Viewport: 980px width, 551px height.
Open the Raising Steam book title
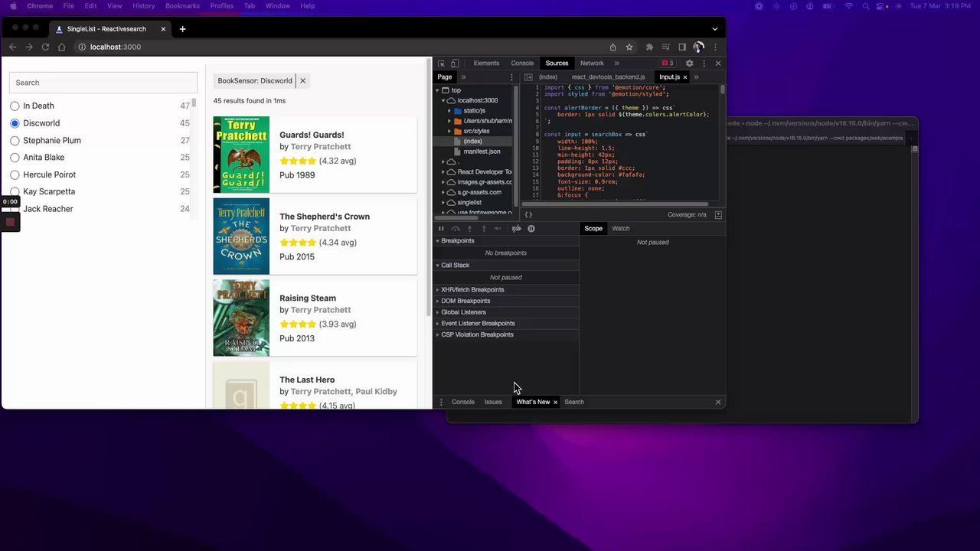[x=308, y=298]
